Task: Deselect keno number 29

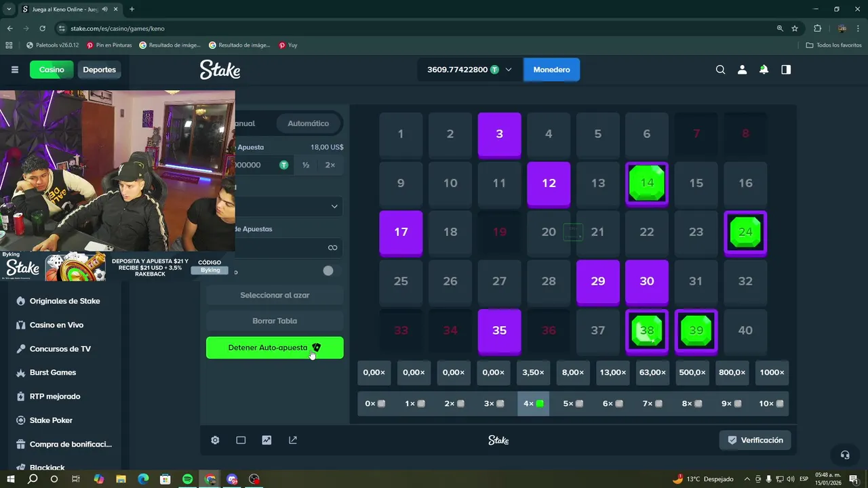Action: click(597, 281)
